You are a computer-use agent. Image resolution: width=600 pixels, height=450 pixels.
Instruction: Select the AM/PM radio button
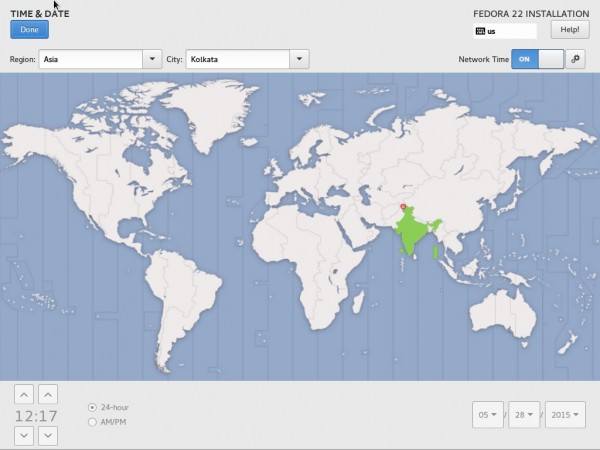click(92, 422)
